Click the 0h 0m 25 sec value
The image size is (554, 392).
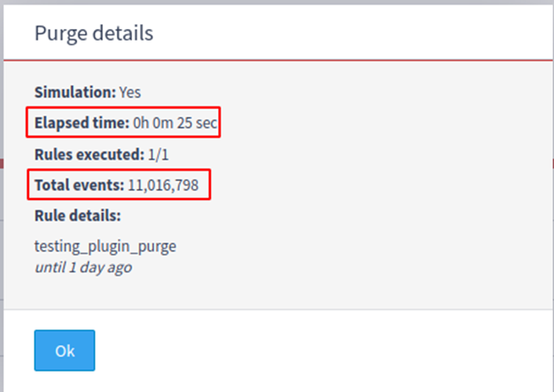tap(175, 123)
